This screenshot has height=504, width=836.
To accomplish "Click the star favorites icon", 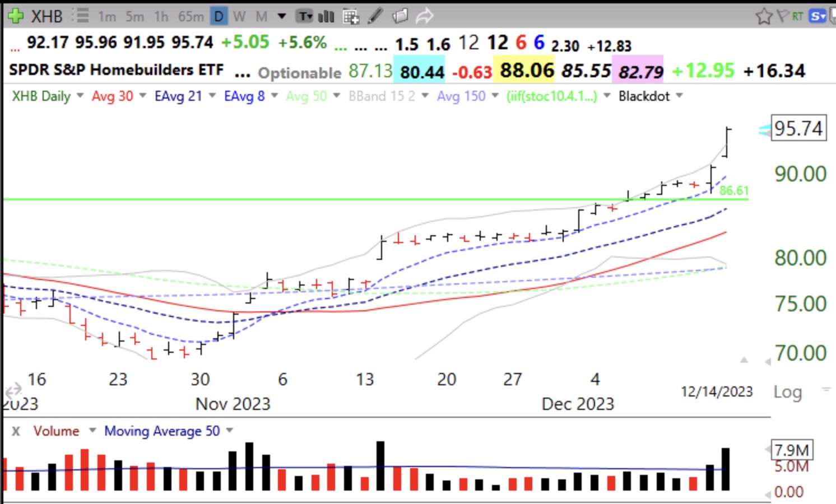I will click(764, 16).
